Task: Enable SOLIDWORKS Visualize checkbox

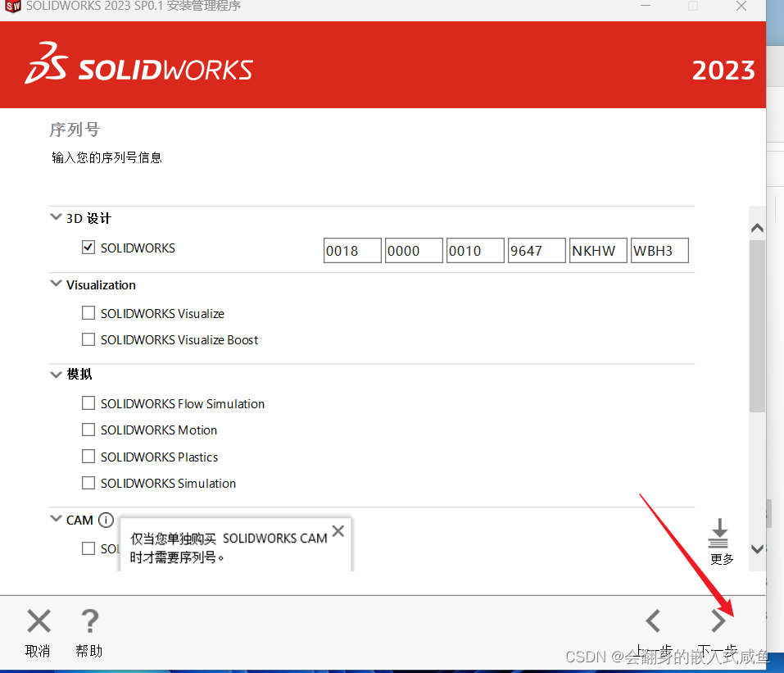Action: (88, 313)
